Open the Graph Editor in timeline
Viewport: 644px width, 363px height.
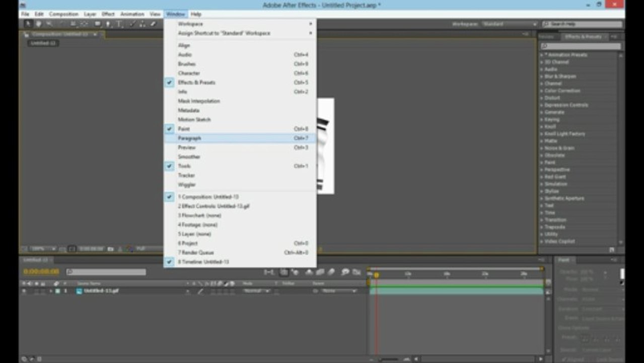(356, 272)
